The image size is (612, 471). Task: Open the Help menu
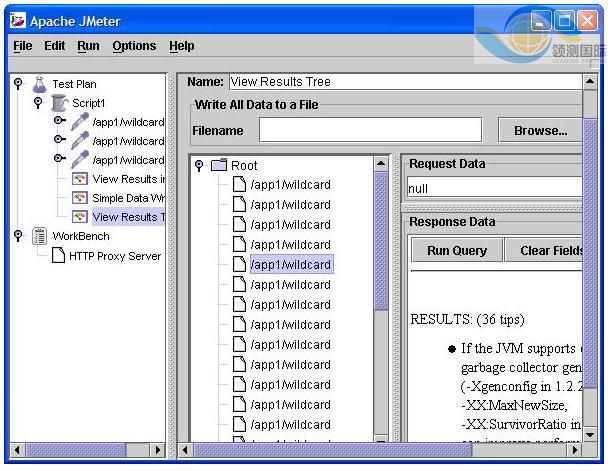[x=181, y=46]
